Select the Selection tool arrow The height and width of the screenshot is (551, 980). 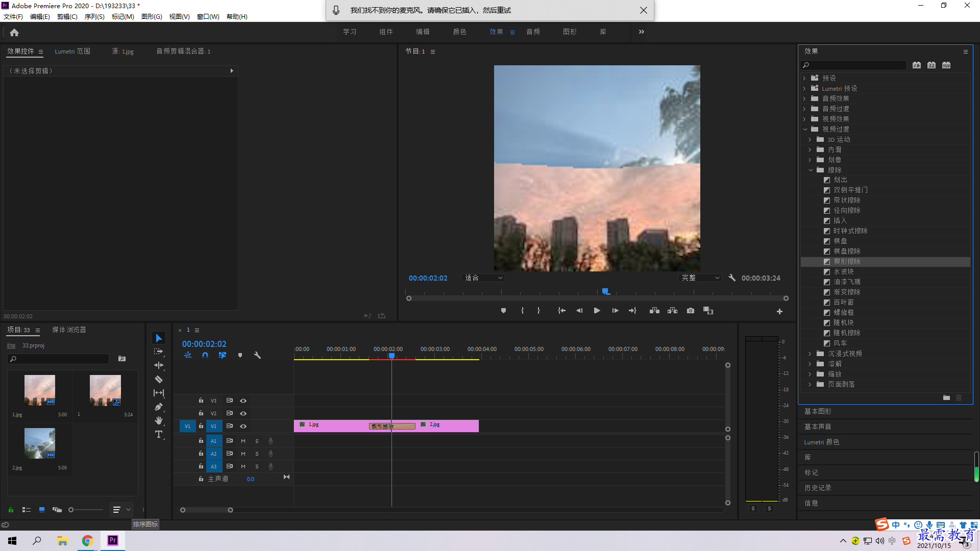(x=159, y=338)
